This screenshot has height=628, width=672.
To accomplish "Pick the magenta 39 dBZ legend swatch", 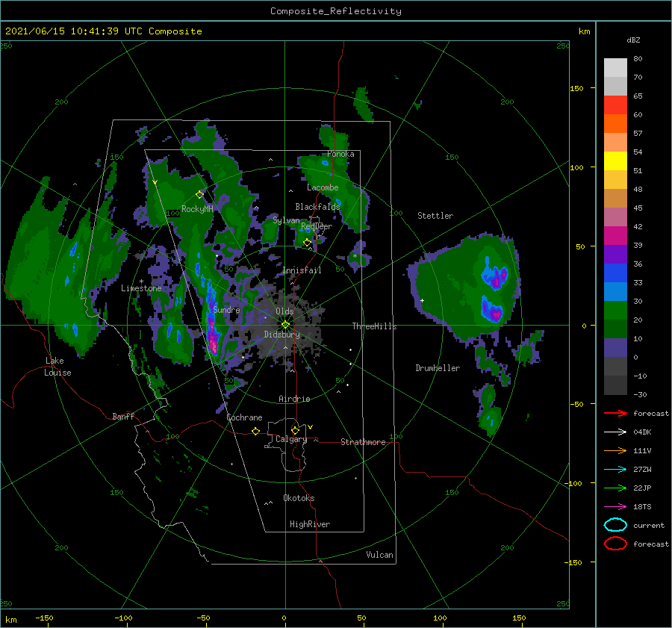I will pyautogui.click(x=615, y=236).
